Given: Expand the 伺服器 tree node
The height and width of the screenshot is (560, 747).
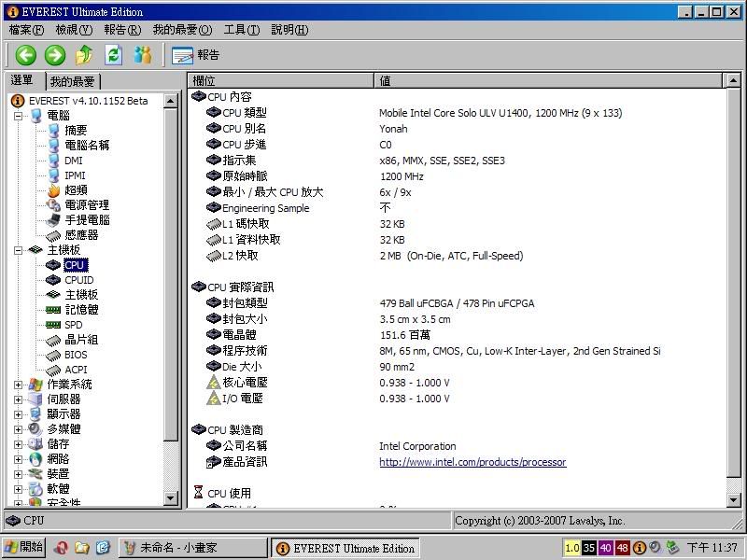Looking at the screenshot, I should pyautogui.click(x=18, y=399).
